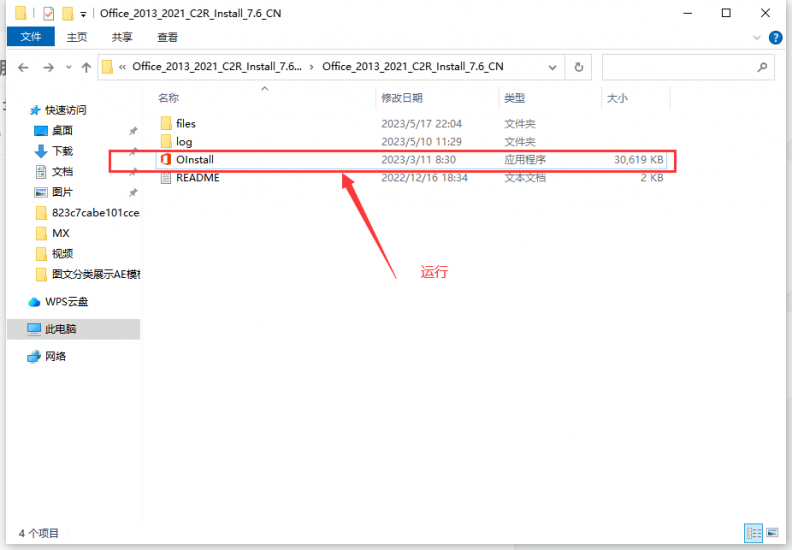Open the log folder
The width and height of the screenshot is (792, 550).
coord(184,142)
